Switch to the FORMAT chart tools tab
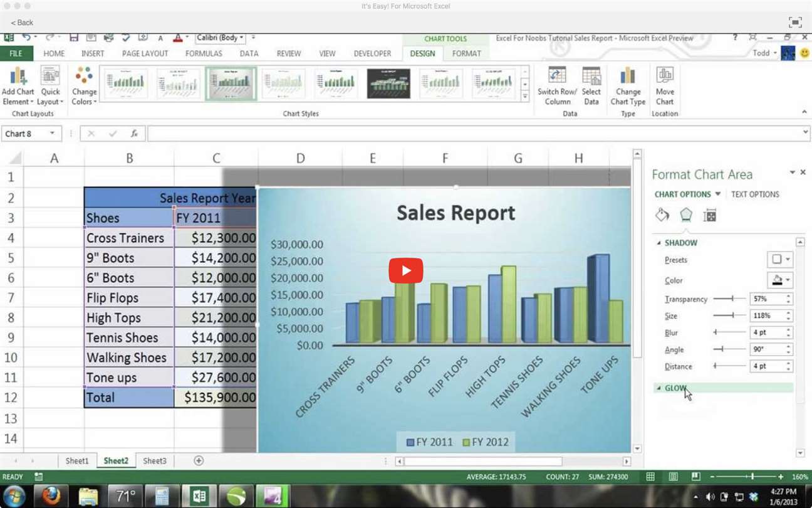 [467, 53]
